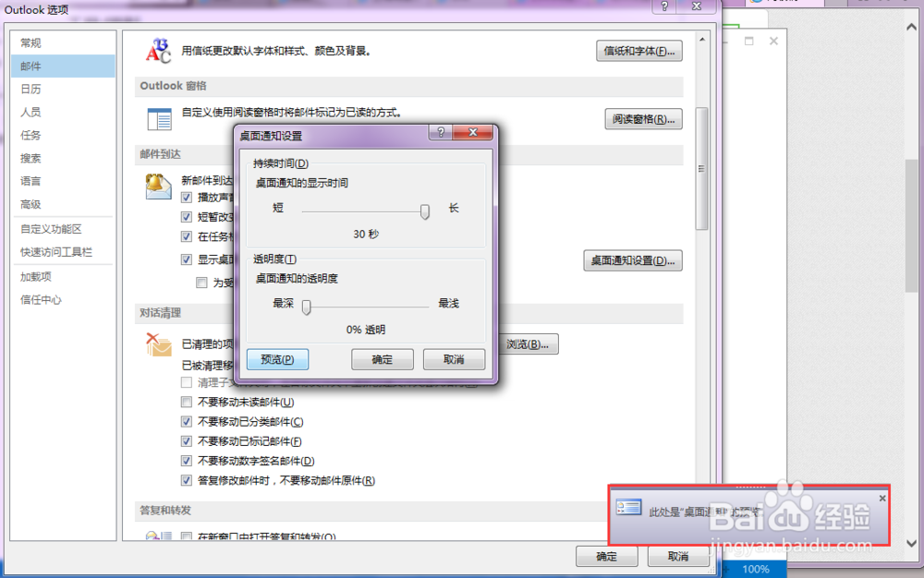Click 取消 at bottom of Outlook 选项
Viewport: 924px width, 578px height.
(x=678, y=556)
